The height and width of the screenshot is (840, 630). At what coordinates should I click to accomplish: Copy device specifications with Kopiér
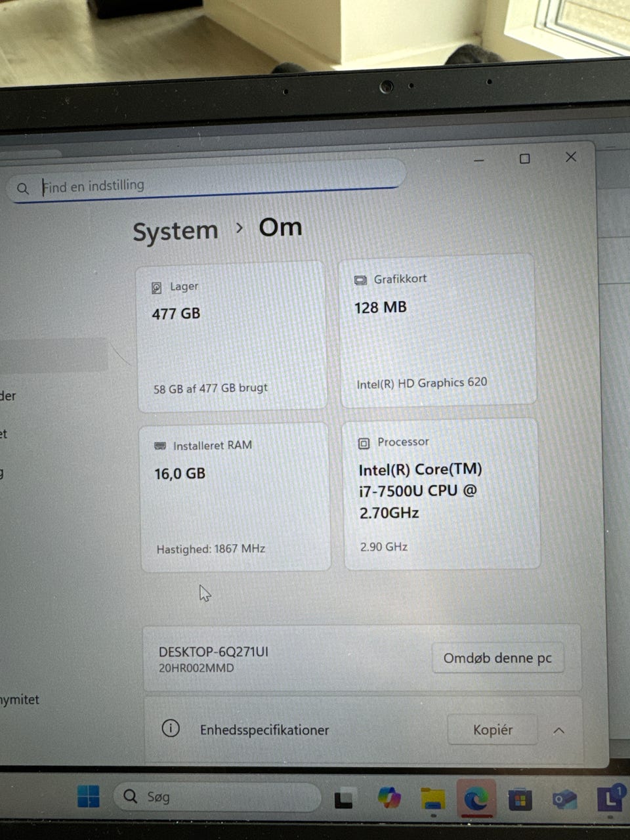pyautogui.click(x=492, y=730)
